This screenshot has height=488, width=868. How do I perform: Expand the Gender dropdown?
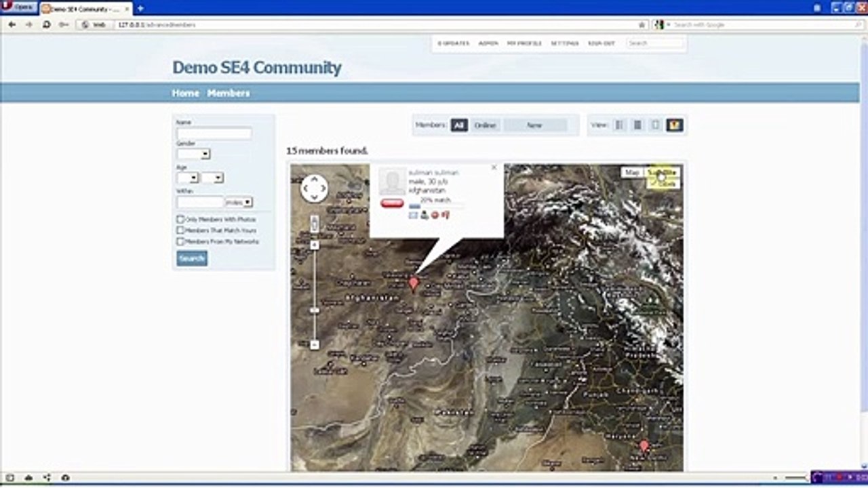(193, 154)
